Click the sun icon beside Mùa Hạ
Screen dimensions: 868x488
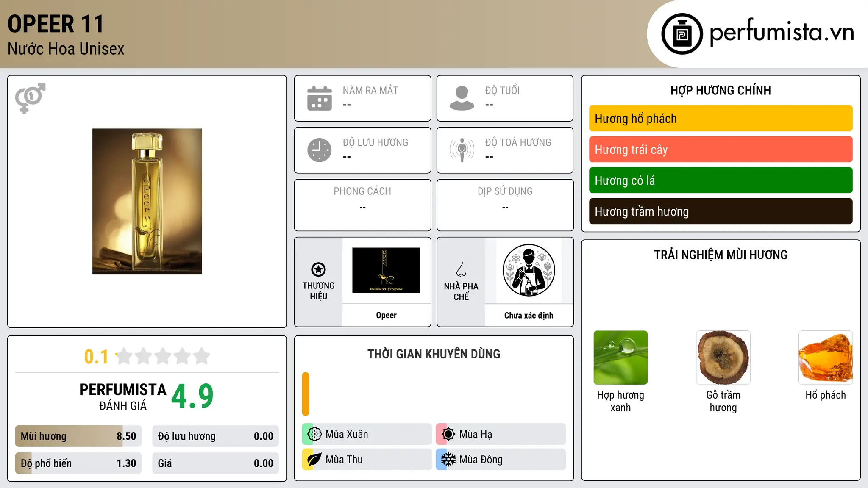coord(448,434)
